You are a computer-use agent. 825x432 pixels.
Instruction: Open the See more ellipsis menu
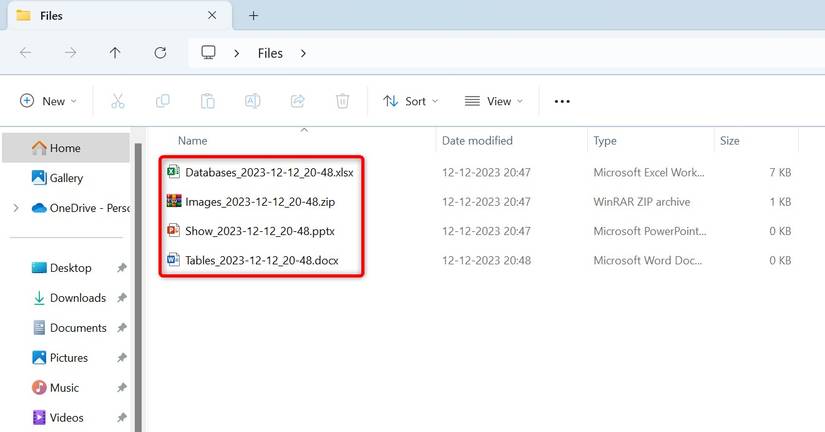click(562, 101)
